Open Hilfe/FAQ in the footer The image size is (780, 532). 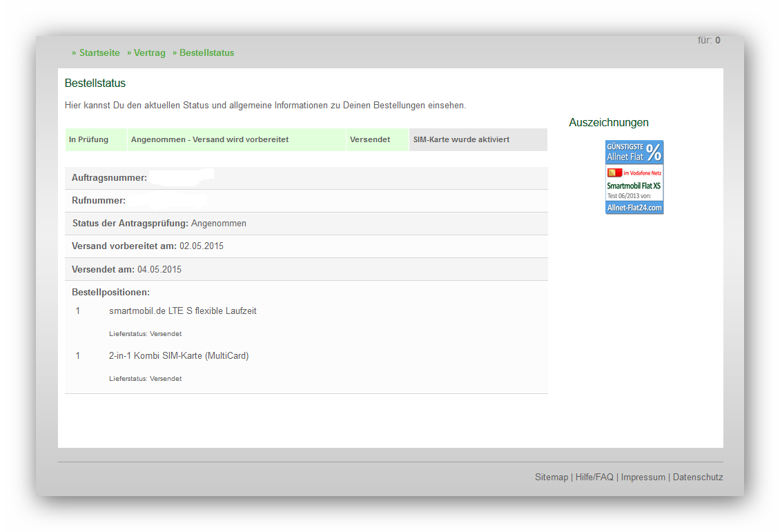594,477
